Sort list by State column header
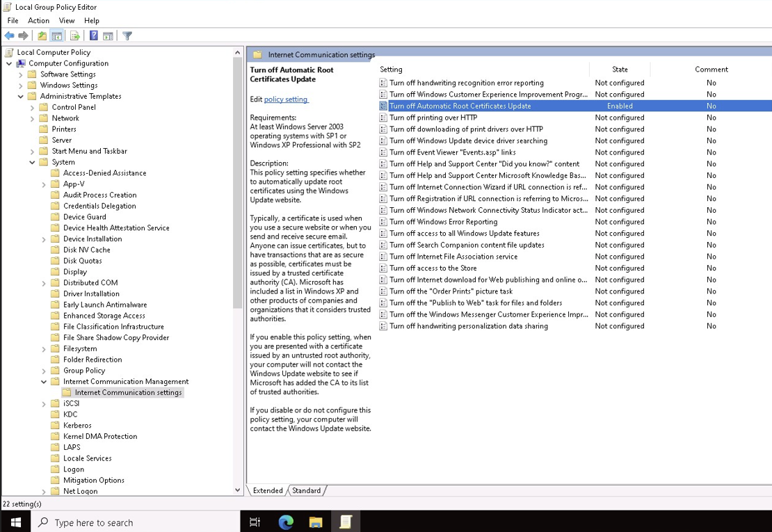The width and height of the screenshot is (772, 532). 619,70
